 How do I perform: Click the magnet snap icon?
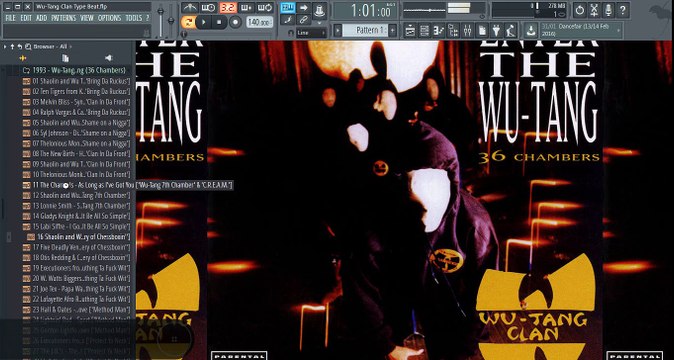291,33
